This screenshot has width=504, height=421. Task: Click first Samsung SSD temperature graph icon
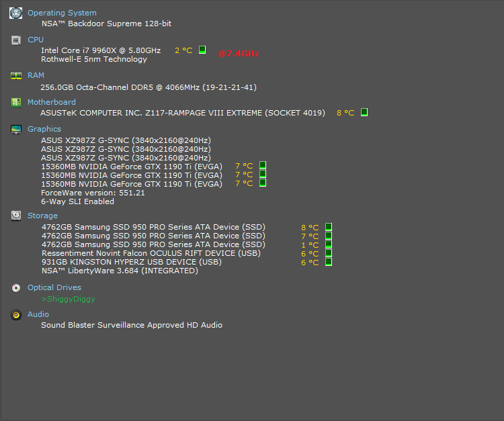[329, 227]
